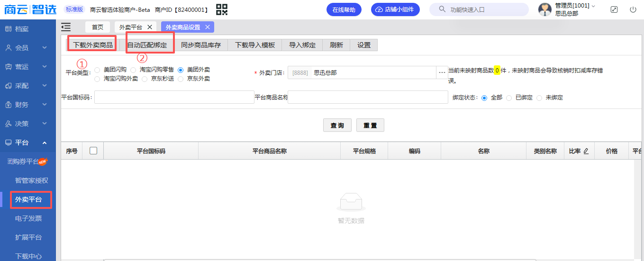Select the 美团闪购 platform radio button
644x261 pixels.
pos(97,70)
